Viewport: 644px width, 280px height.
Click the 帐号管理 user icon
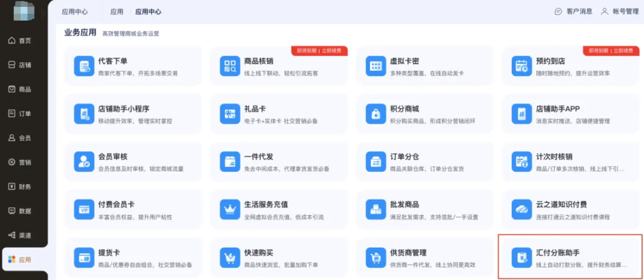[x=604, y=11]
